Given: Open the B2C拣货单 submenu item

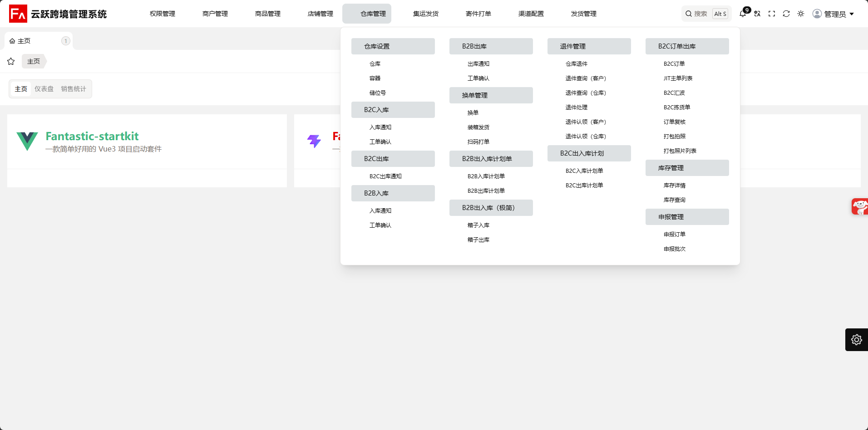Looking at the screenshot, I should click(x=677, y=107).
